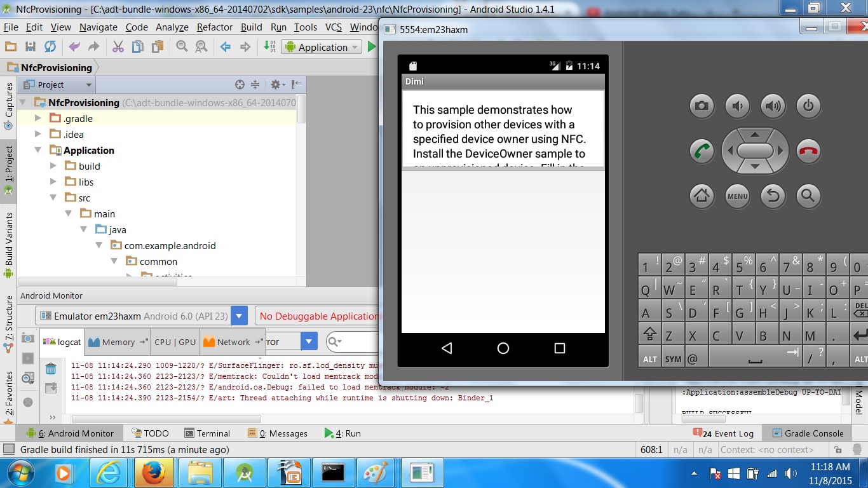The image size is (868, 488).
Task: Switch to the Network monitor tab
Action: (232, 342)
